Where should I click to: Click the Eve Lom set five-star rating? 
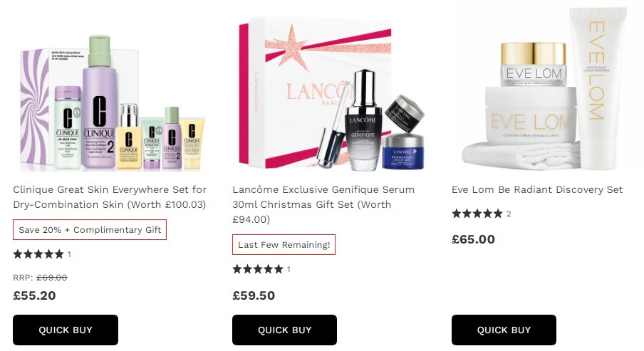(x=477, y=214)
